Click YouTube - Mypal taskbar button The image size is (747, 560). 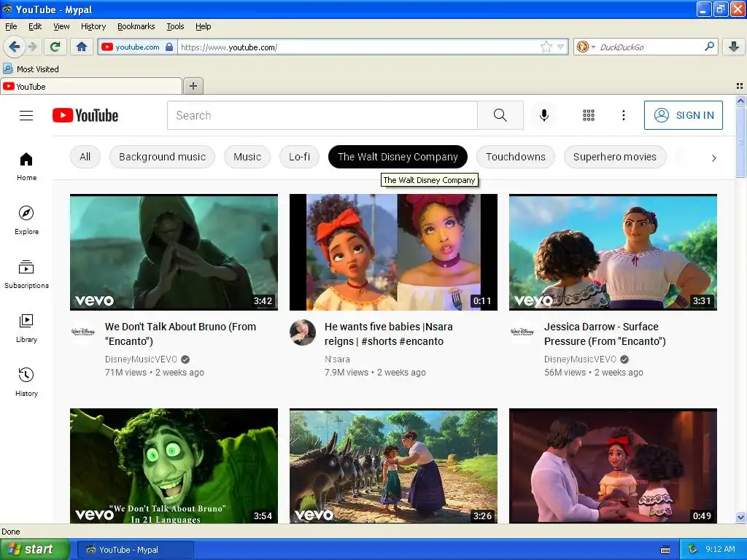(x=135, y=550)
